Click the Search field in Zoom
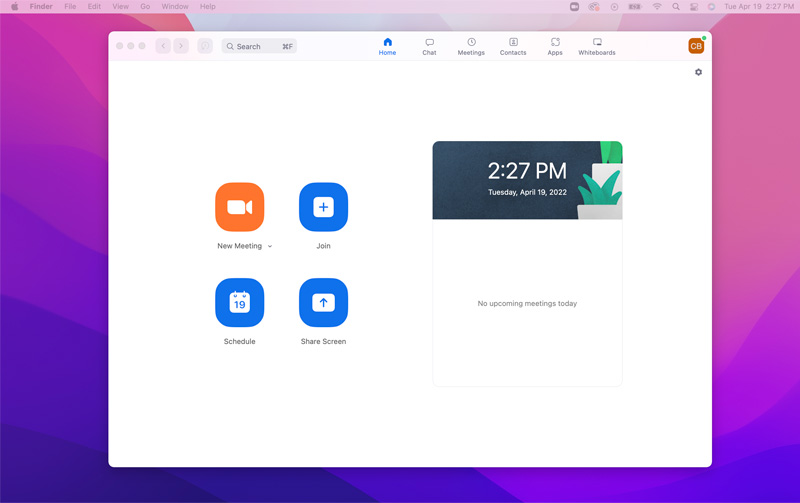Image resolution: width=800 pixels, height=503 pixels. pyautogui.click(x=259, y=46)
